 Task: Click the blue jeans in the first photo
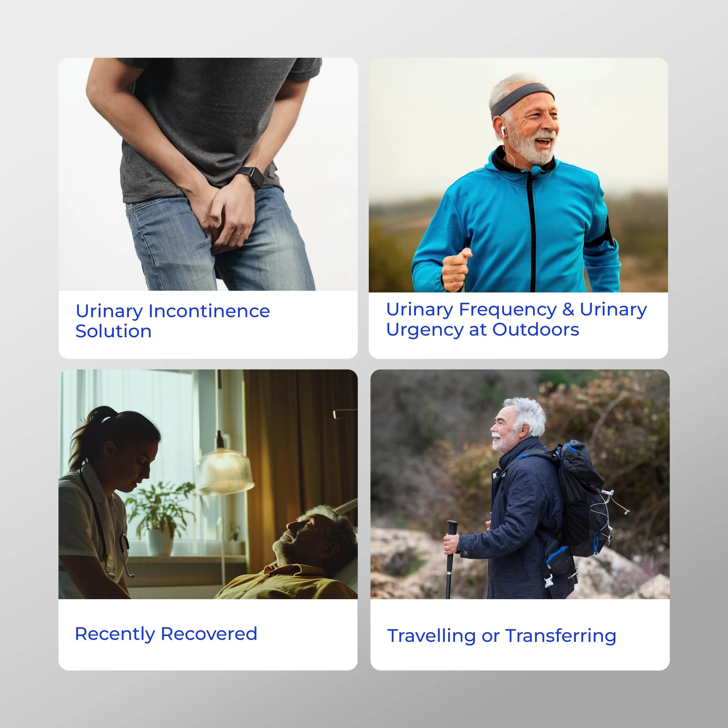click(x=218, y=241)
